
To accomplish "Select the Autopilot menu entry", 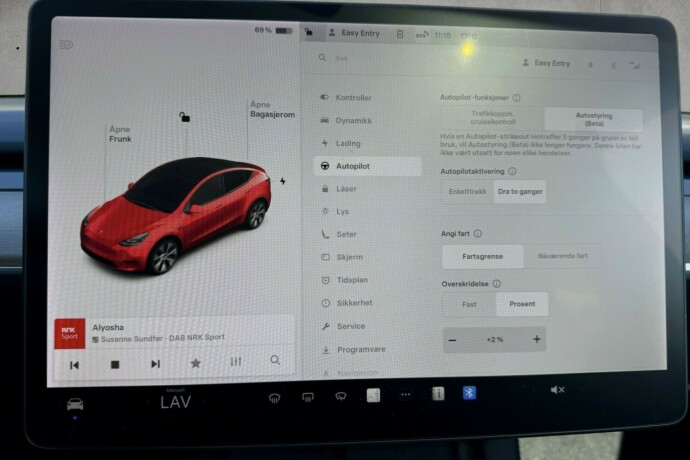I will click(x=367, y=166).
